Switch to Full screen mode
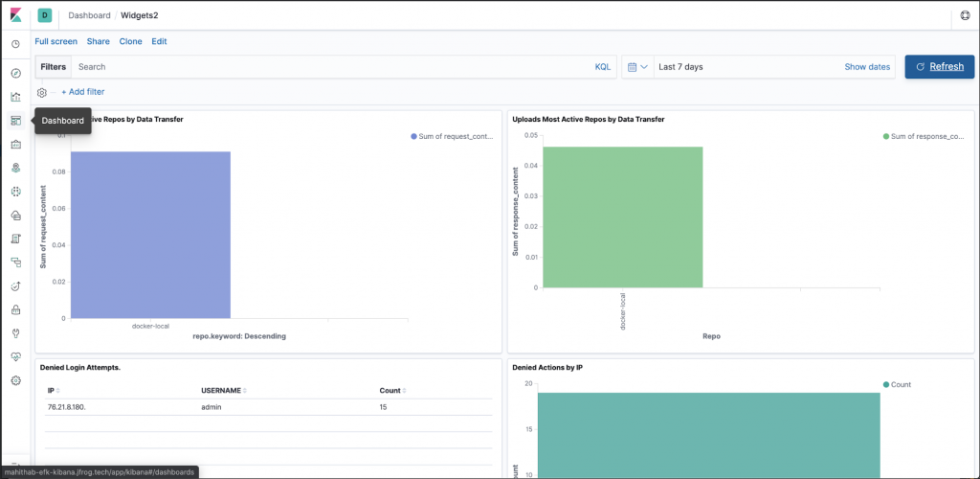 pyautogui.click(x=56, y=42)
